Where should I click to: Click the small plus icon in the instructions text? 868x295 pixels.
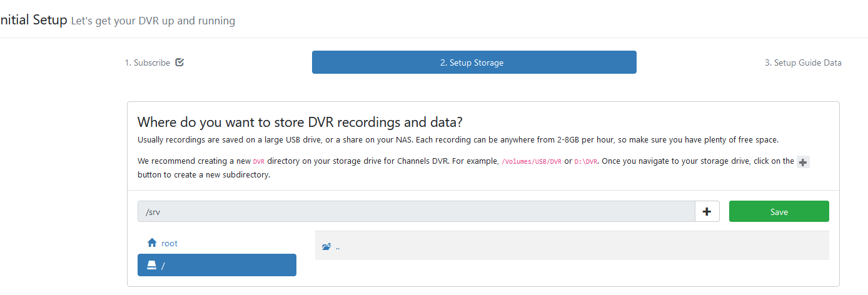[x=804, y=162]
